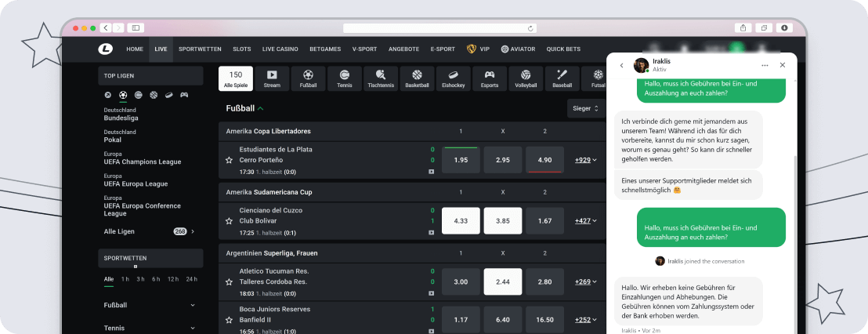Open the Aviator navigation item
This screenshot has width=868, height=334.
[518, 49]
